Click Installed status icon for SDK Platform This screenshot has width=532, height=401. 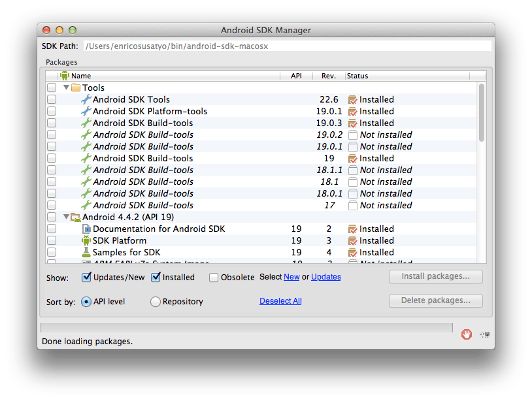[x=352, y=241]
